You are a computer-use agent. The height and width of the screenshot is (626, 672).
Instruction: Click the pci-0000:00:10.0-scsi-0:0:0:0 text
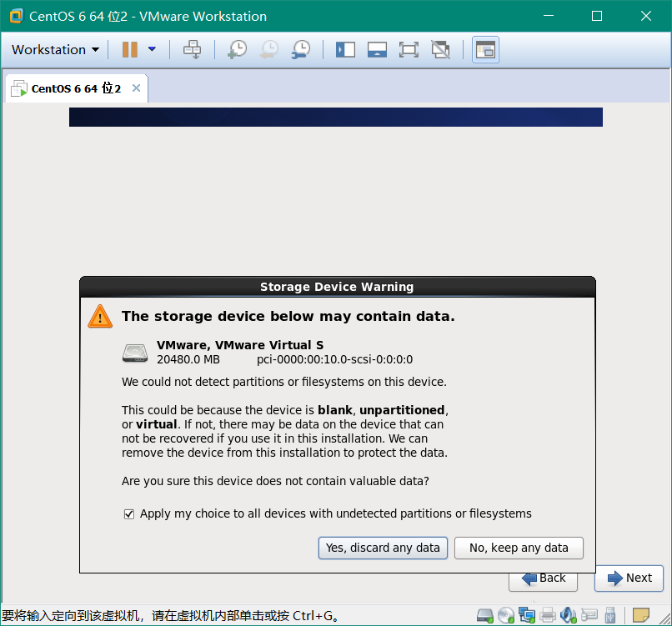coord(334,359)
